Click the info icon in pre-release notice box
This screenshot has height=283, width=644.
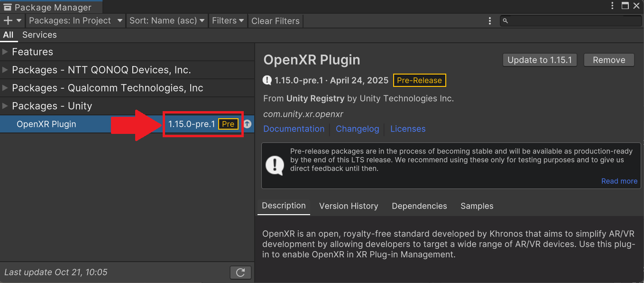(x=275, y=165)
